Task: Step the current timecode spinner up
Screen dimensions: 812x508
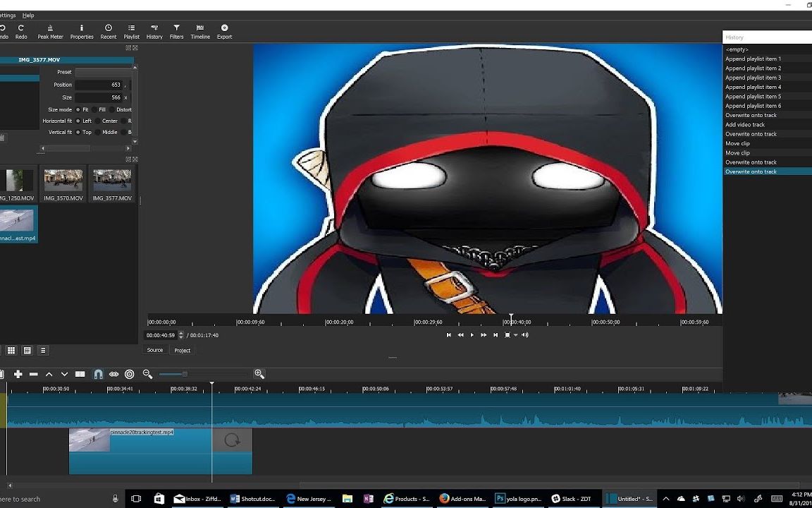Action: (x=181, y=333)
